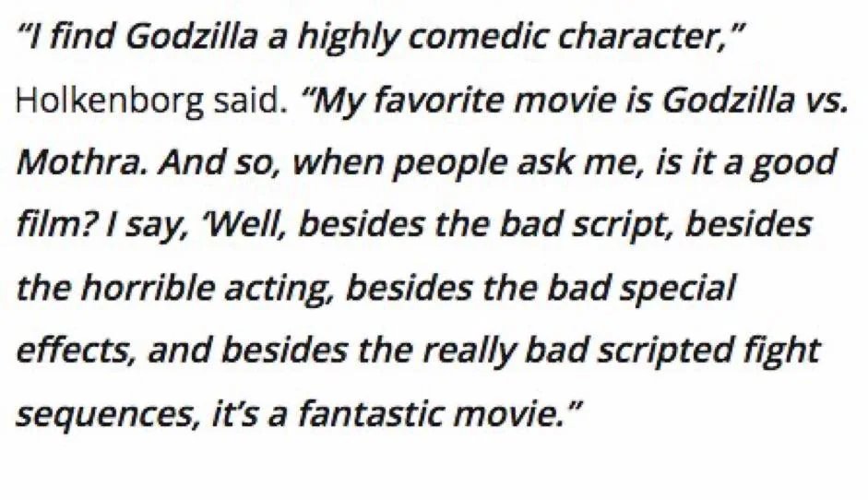
Task: Click the name "Holkenborg" in the text
Action: point(109,101)
